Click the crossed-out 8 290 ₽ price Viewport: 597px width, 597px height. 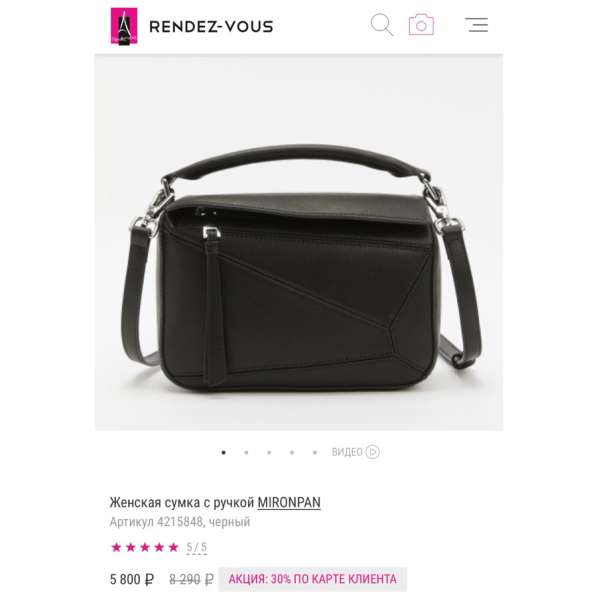click(x=191, y=579)
